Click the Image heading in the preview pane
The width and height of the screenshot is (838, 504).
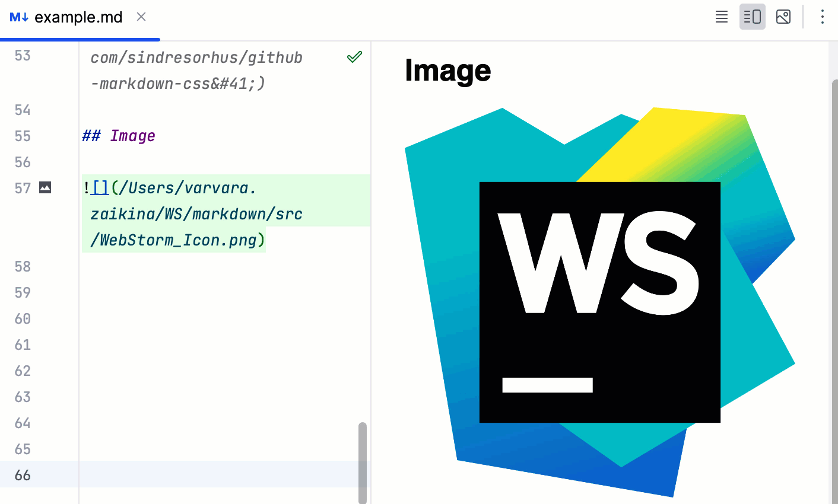(x=447, y=70)
